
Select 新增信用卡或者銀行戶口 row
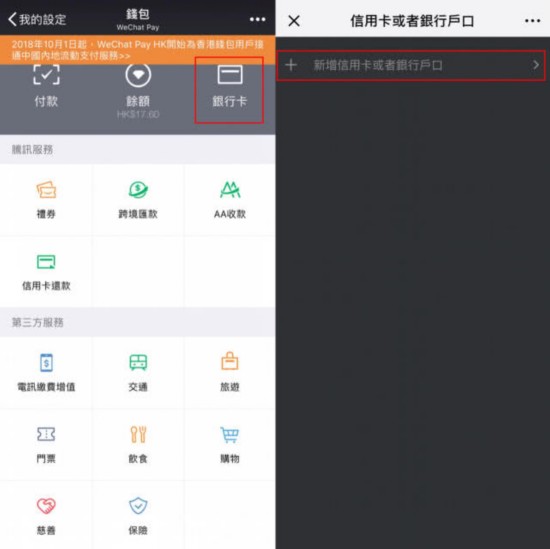click(x=411, y=65)
